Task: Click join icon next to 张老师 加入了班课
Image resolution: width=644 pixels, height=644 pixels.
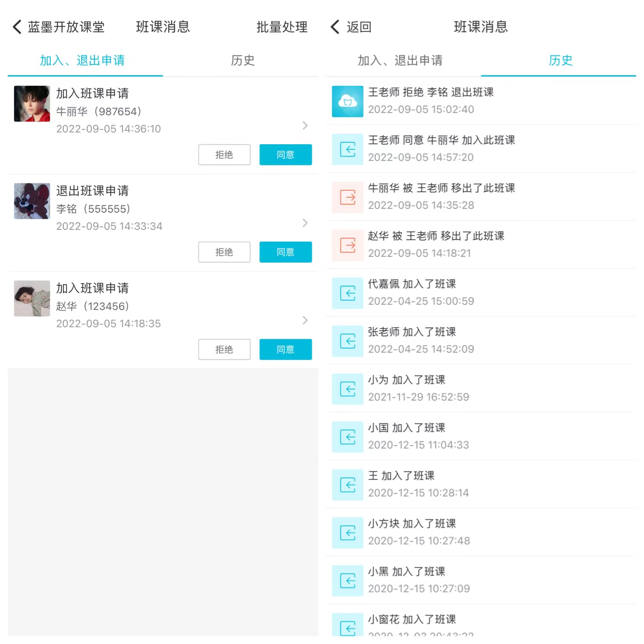Action: coord(347,341)
